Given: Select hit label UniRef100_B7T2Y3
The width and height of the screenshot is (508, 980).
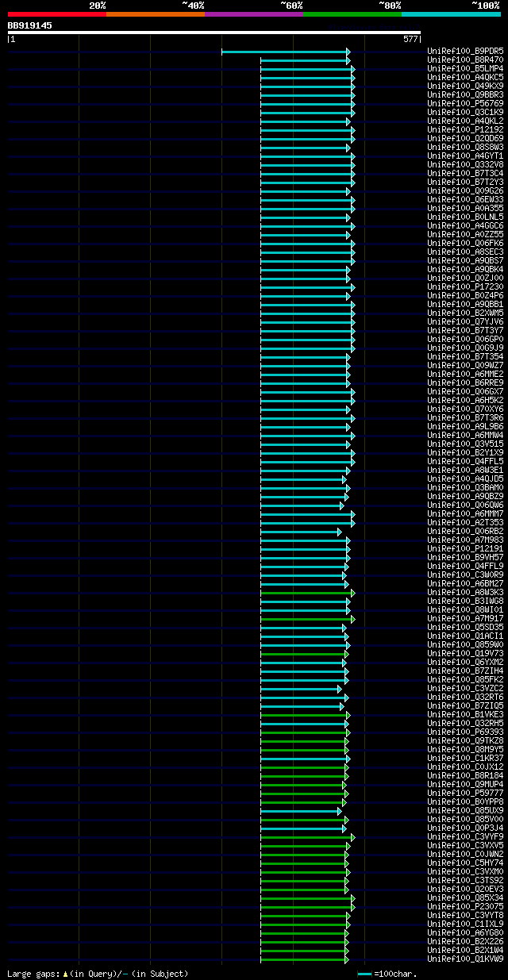Looking at the screenshot, I should click(465, 182).
